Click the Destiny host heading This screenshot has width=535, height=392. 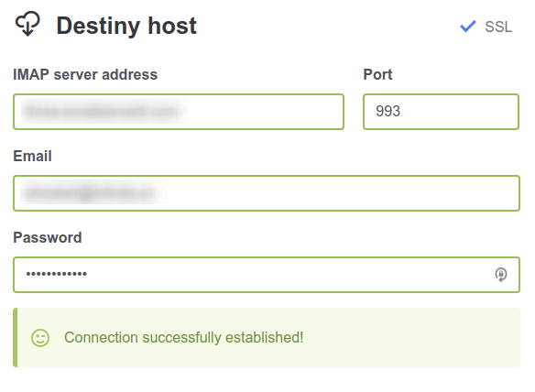click(x=126, y=26)
